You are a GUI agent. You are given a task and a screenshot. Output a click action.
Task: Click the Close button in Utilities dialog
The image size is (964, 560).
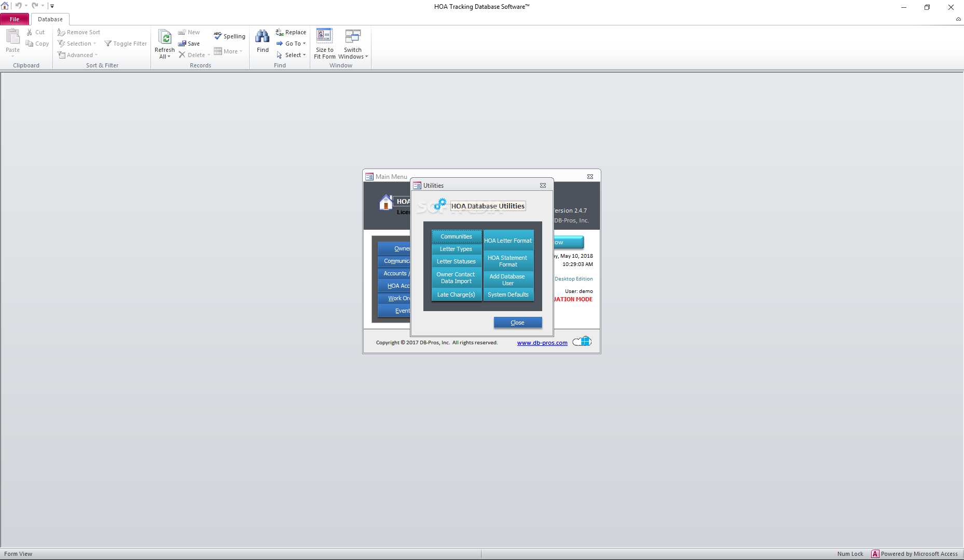coord(518,323)
